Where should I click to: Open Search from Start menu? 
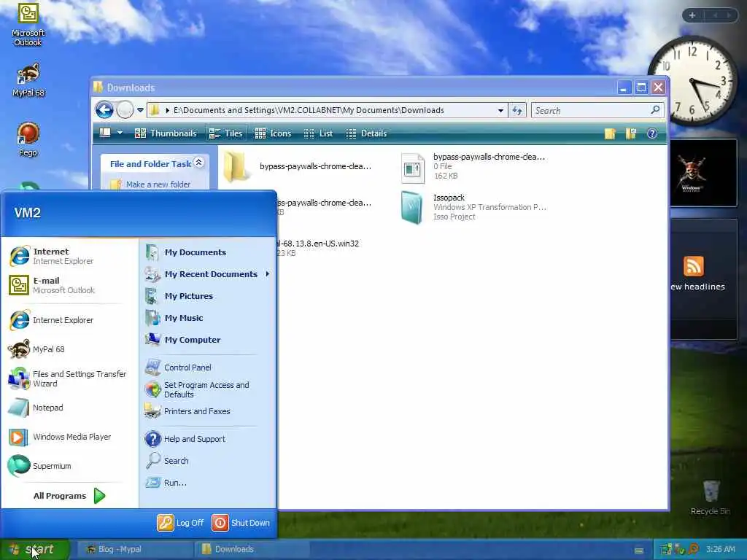coord(208,461)
